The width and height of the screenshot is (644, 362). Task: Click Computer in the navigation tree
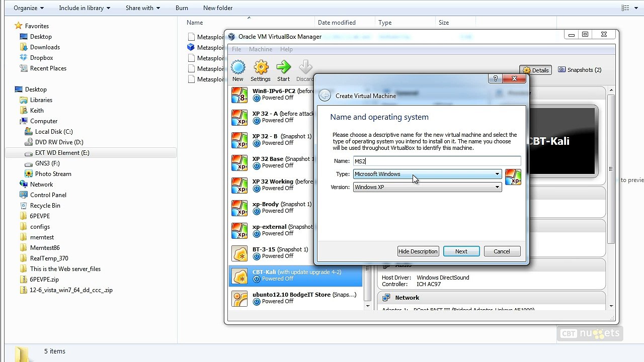point(44,121)
